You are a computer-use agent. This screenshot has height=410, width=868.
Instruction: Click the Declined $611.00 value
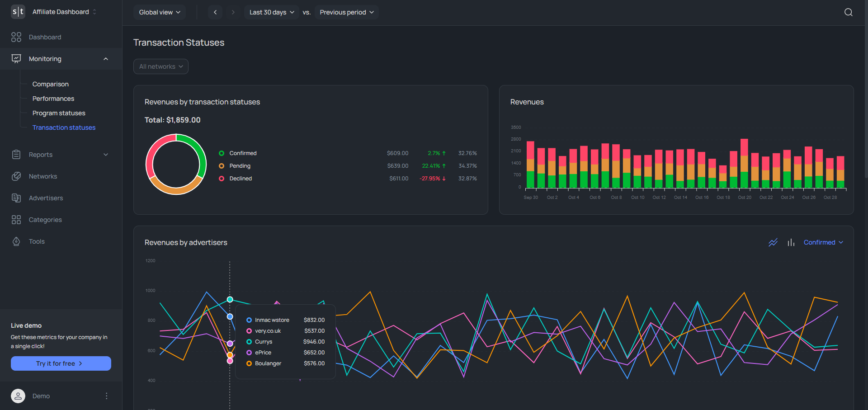[399, 179]
